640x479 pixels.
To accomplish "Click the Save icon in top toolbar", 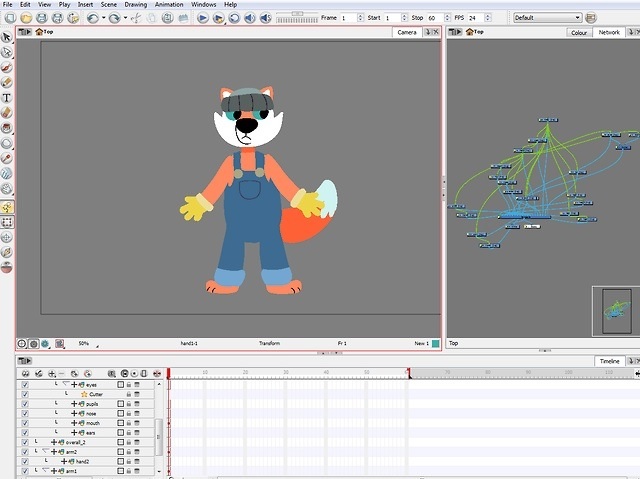I will pyautogui.click(x=41, y=18).
